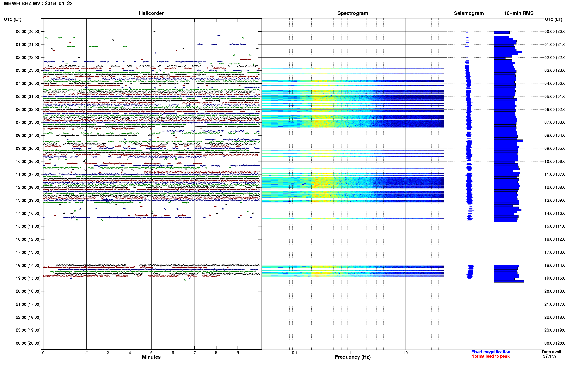The image size is (588, 368).
Task: Click the left '13:00 (09:00)' time label
Action: 28,200
